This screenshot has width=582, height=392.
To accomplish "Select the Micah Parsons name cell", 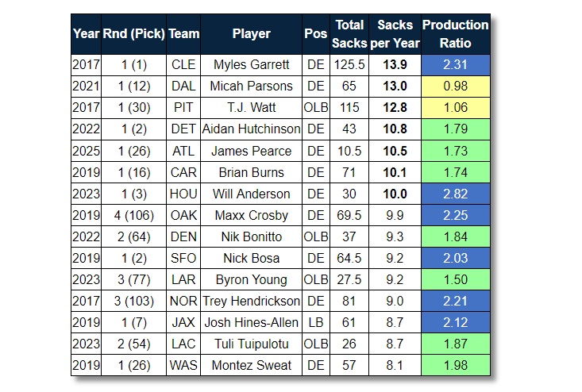I will pyautogui.click(x=252, y=86).
